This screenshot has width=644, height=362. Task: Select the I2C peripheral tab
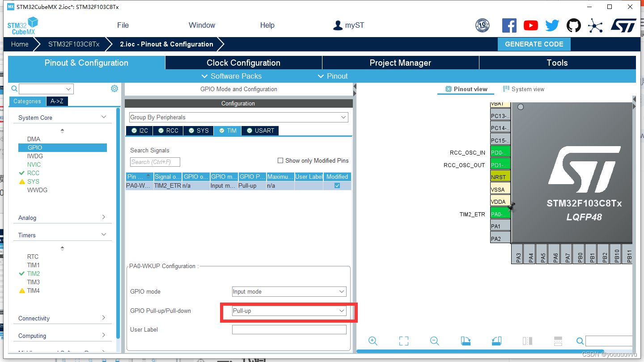[139, 130]
